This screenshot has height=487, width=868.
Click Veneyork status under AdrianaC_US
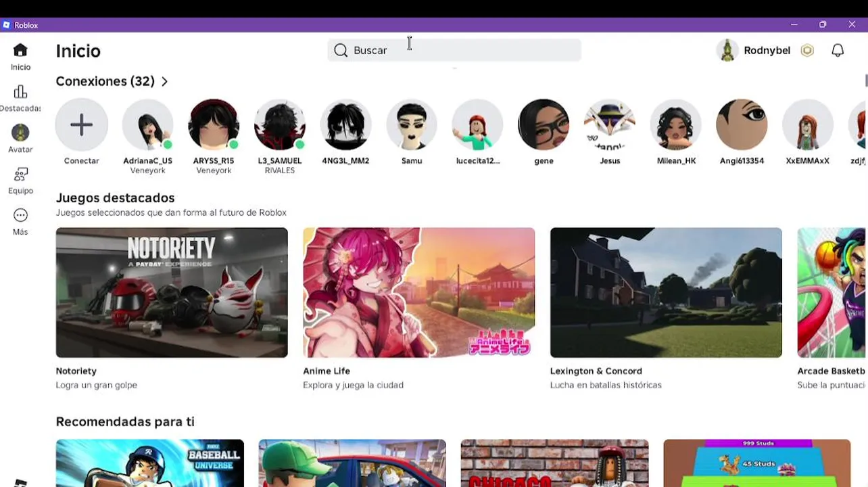pos(147,170)
